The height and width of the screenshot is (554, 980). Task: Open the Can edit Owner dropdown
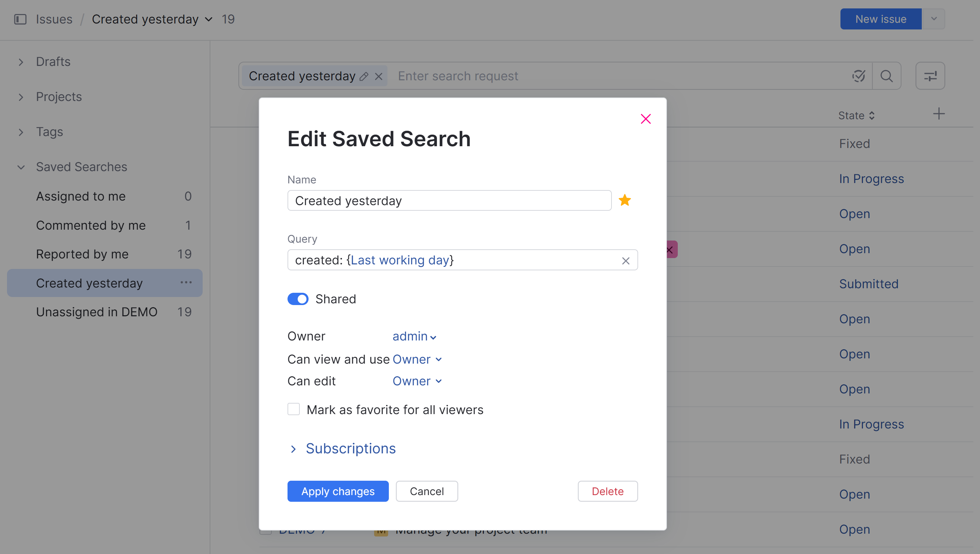point(417,381)
